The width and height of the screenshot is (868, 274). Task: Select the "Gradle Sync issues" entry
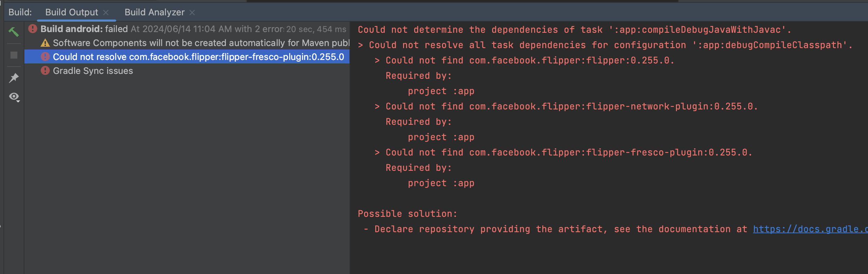click(93, 71)
